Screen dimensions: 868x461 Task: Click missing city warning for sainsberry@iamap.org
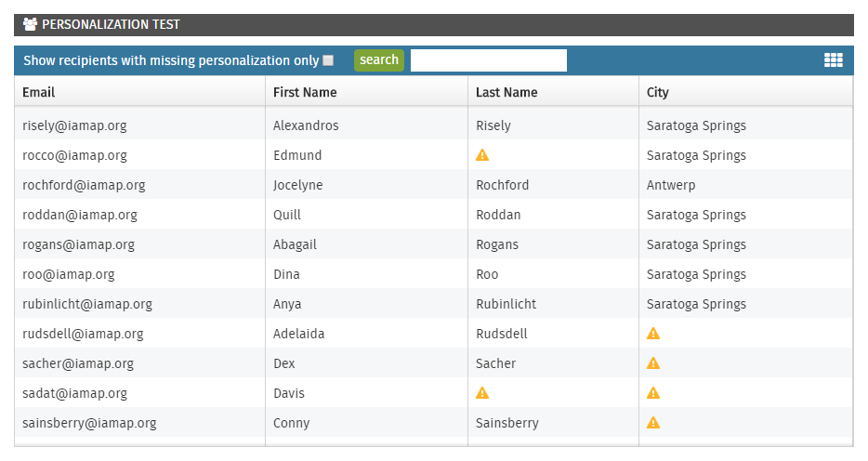653,423
